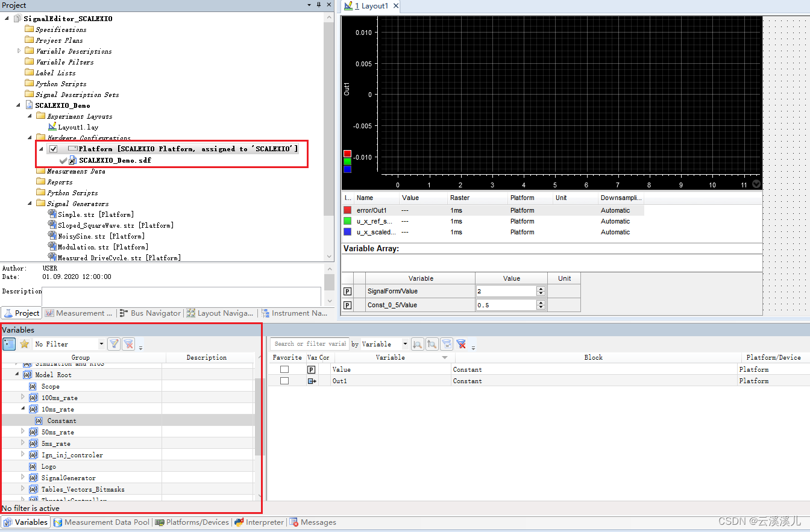Screen dimensions: 810x532
Task: Click the Logo group icon in the tree
Action: click(x=34, y=466)
